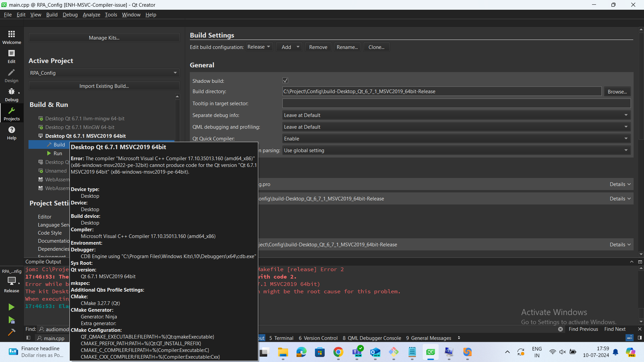This screenshot has width=644, height=362.
Task: Launch Google Chrome from taskbar
Action: pyautogui.click(x=338, y=352)
